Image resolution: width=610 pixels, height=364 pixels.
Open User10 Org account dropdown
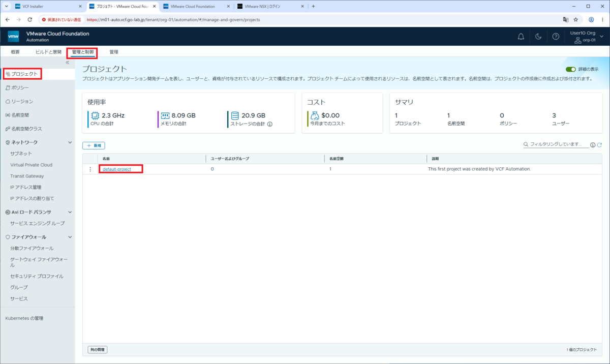[x=587, y=36]
